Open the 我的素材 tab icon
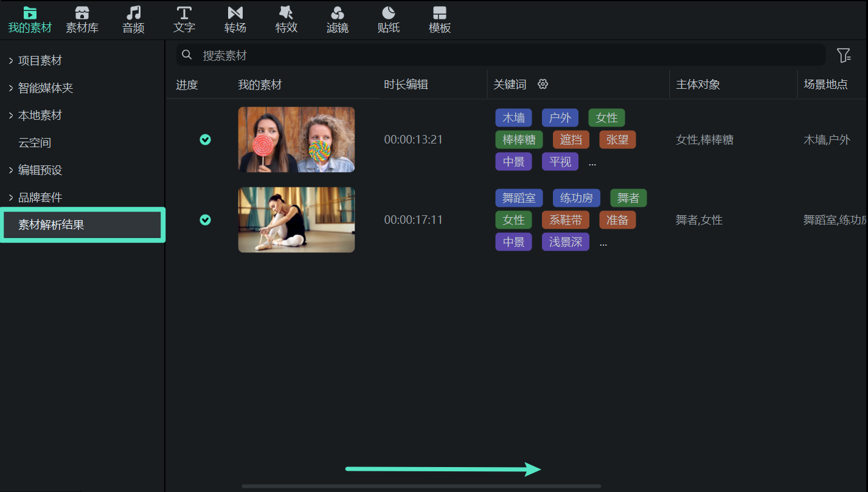The height and width of the screenshot is (492, 868). tap(30, 13)
